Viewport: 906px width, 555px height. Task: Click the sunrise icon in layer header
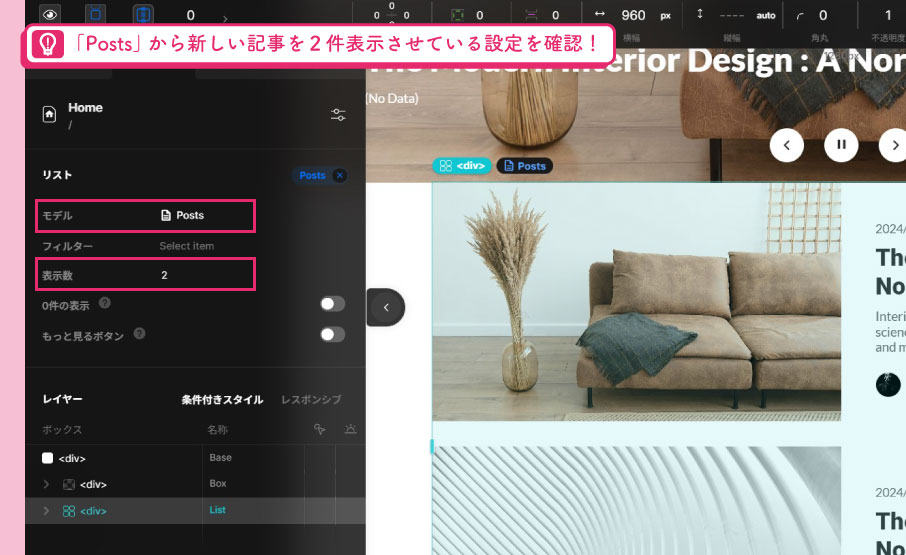(x=351, y=429)
